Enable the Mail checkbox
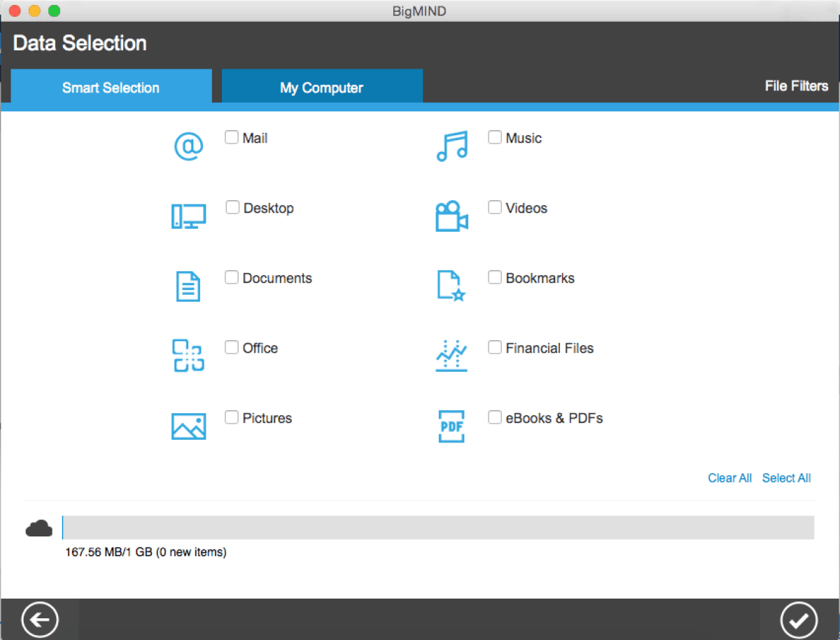This screenshot has width=840, height=640. click(232, 137)
